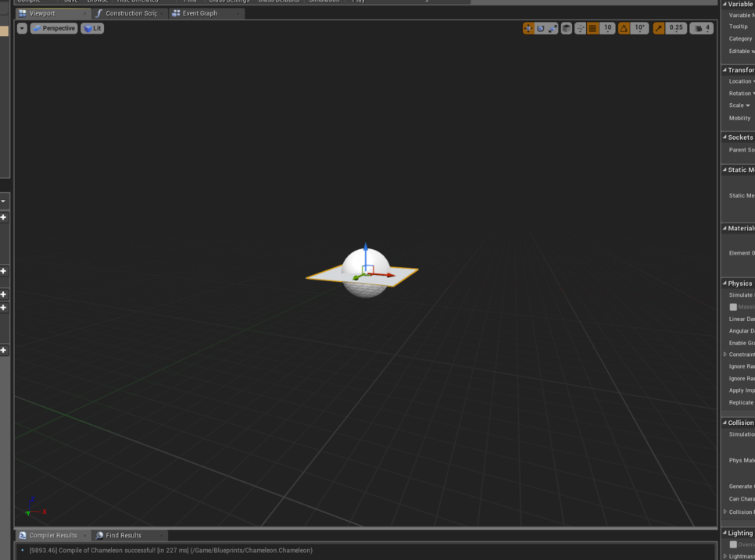Screen dimensions: 755x560
Task: Expand the Collision Presets row
Action: pos(725,512)
